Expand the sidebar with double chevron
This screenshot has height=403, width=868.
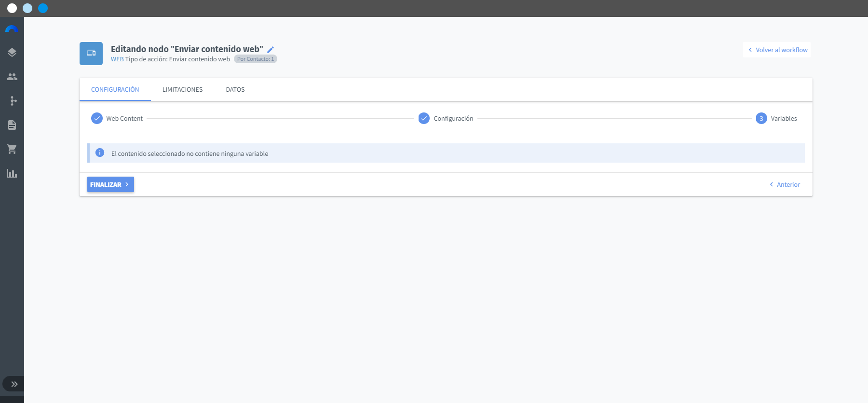pyautogui.click(x=14, y=384)
